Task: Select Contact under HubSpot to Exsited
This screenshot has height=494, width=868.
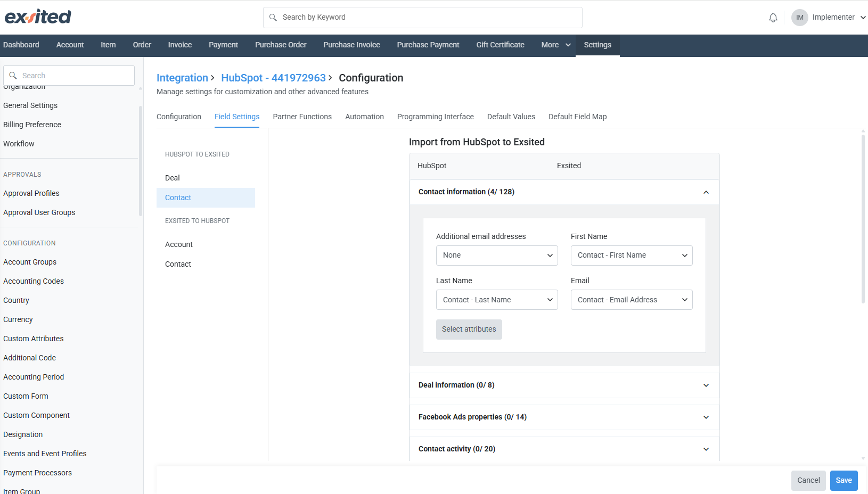Action: tap(206, 197)
